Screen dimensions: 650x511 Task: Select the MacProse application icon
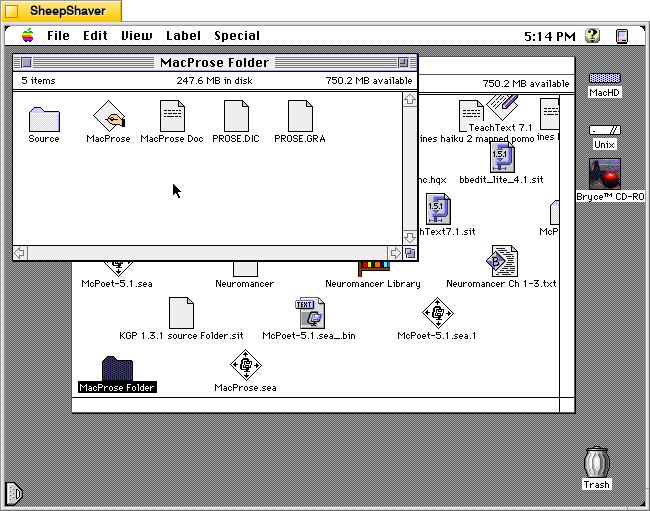(109, 116)
